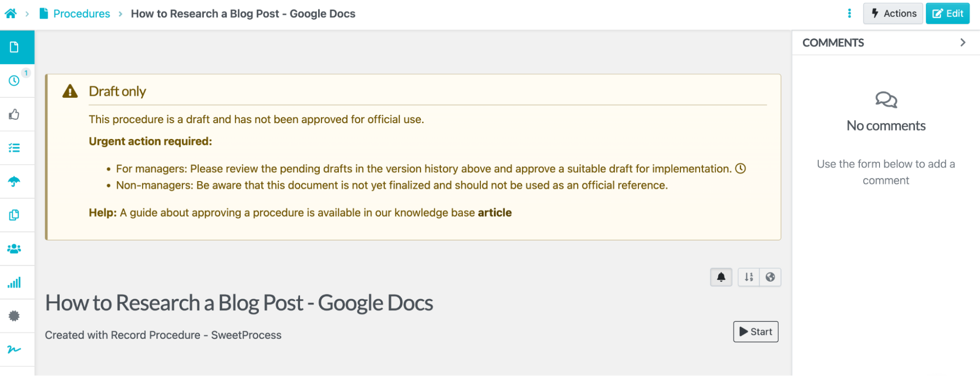
Task: Open sign-off signature sidebar icon
Action: click(x=14, y=349)
